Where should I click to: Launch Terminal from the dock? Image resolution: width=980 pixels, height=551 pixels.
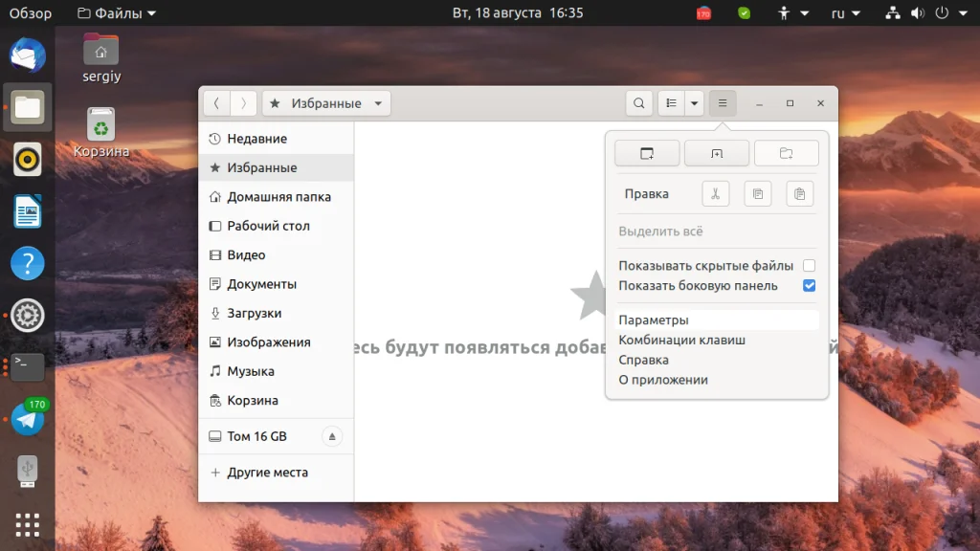click(x=28, y=366)
